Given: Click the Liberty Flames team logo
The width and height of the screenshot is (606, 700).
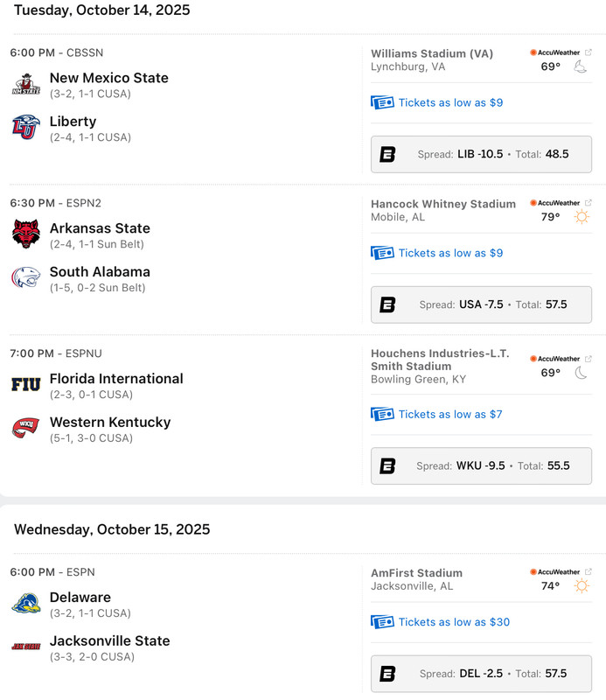Looking at the screenshot, I should coord(26,128).
